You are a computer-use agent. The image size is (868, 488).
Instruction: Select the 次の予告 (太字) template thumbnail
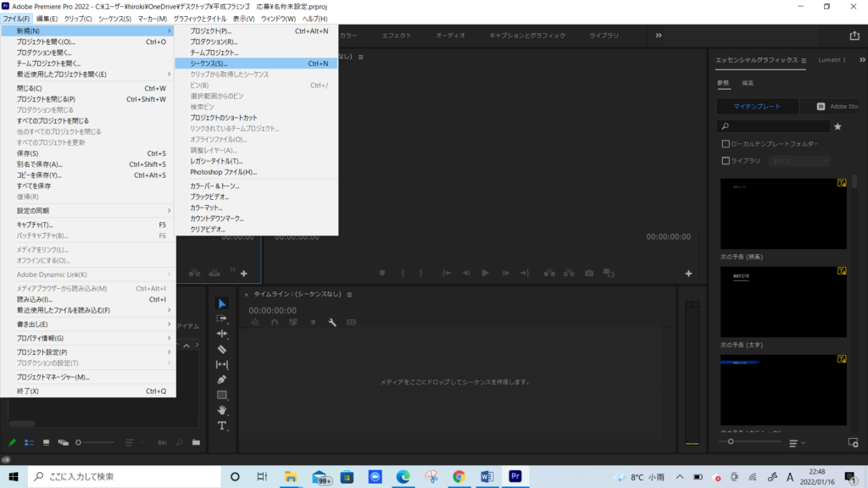783,302
